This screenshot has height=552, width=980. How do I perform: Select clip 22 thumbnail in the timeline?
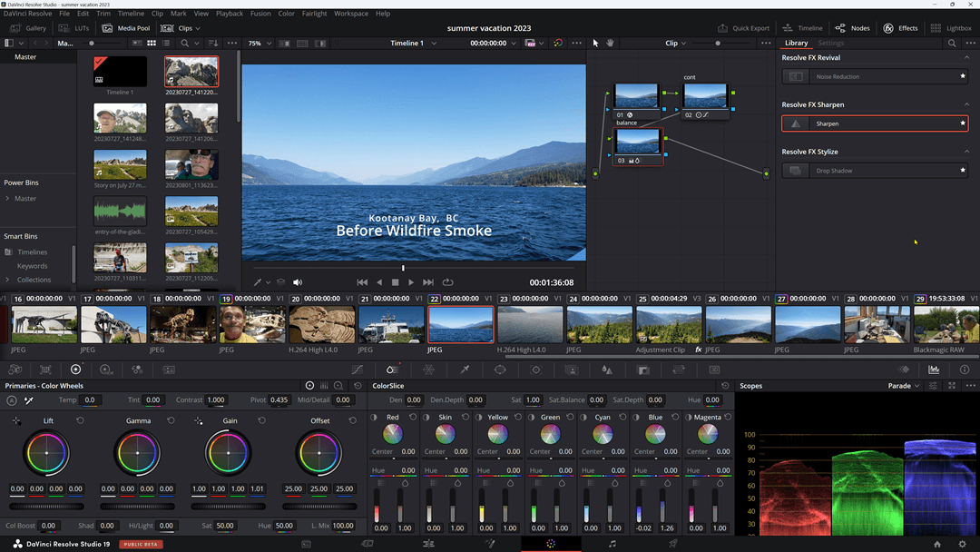click(x=459, y=324)
